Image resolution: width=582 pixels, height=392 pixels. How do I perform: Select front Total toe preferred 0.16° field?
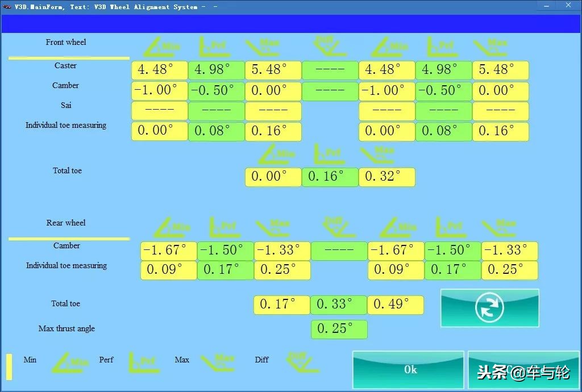[x=330, y=177]
